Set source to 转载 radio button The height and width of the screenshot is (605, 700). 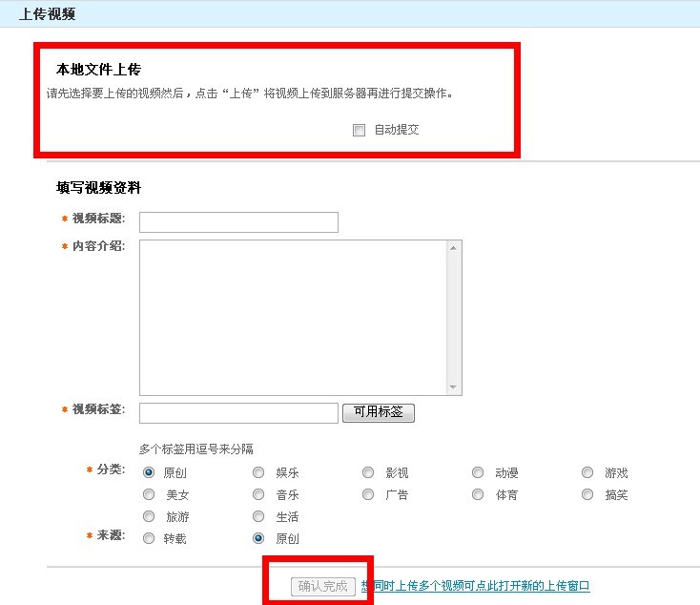pos(149,538)
